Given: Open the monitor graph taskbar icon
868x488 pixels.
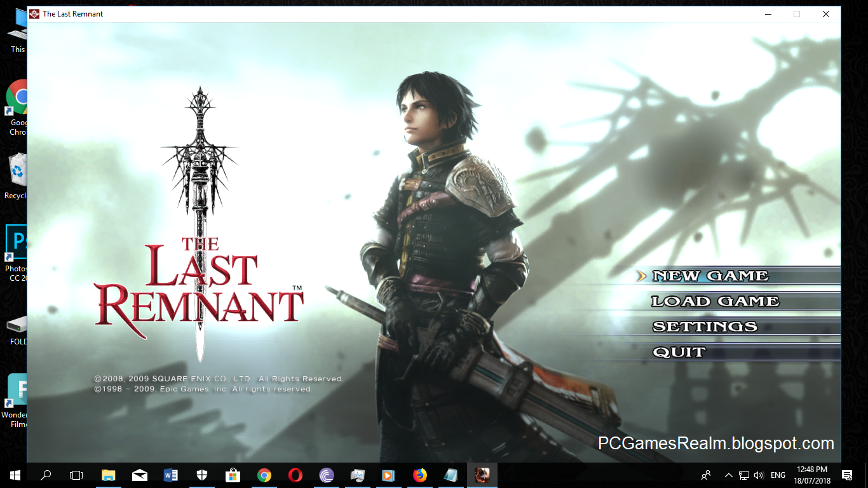Looking at the screenshot, I should (358, 475).
